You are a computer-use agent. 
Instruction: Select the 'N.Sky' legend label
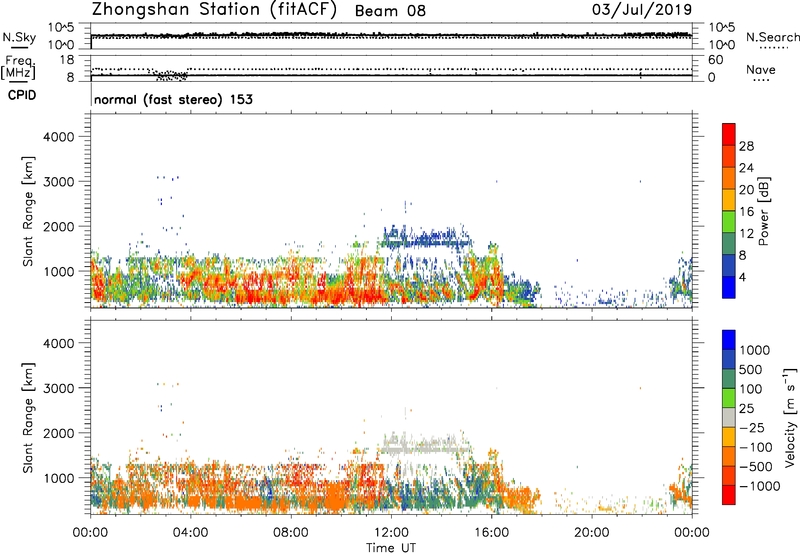point(19,37)
